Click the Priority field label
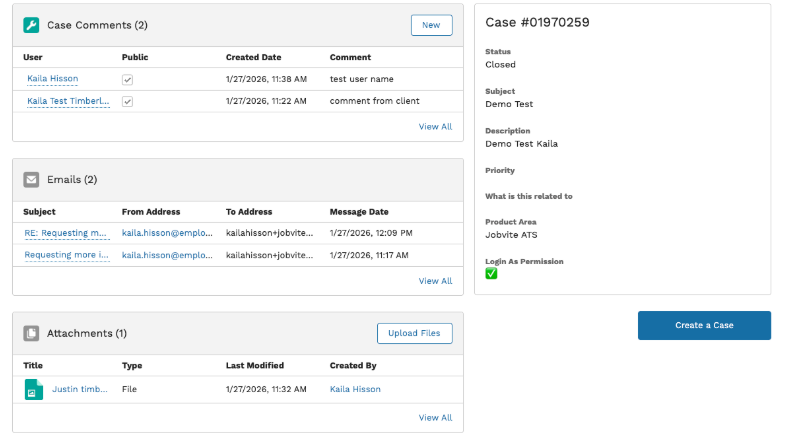Viewport: 792px width, 444px height. click(500, 170)
